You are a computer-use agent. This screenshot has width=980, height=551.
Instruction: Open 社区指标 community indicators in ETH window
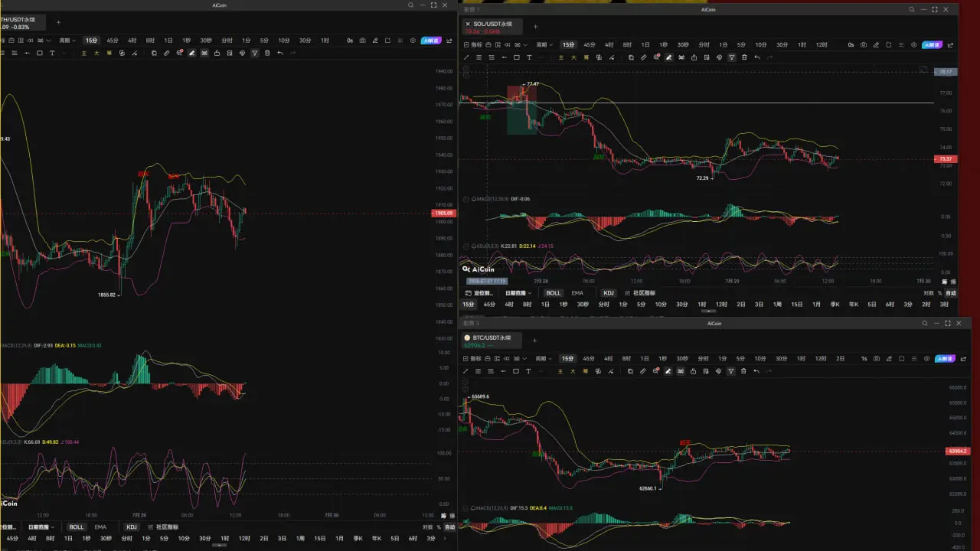(x=163, y=527)
